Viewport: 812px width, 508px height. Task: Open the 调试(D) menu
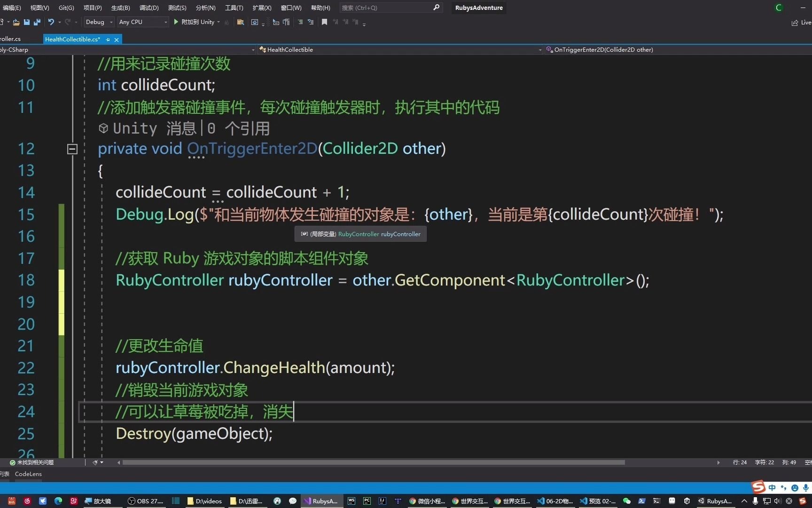(148, 8)
